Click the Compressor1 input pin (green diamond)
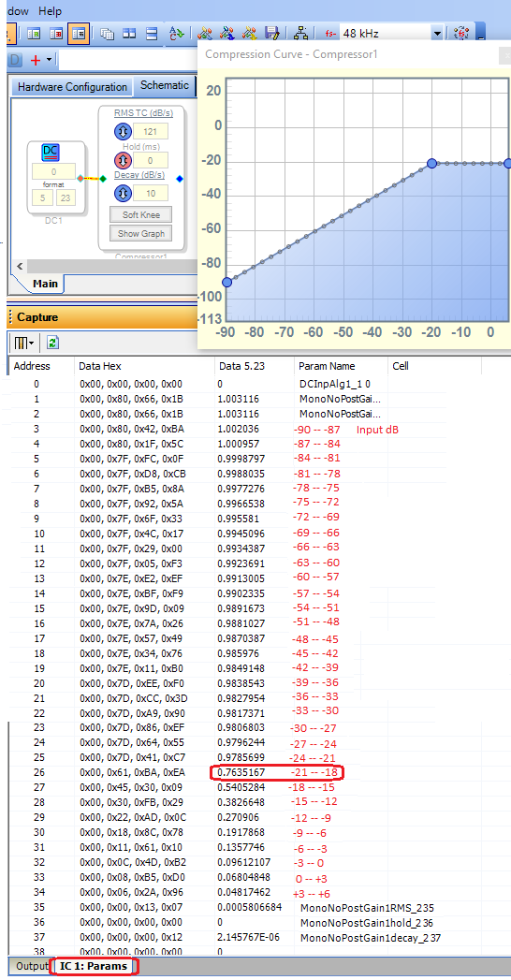Viewport: 511px width, 980px height. pyautogui.click(x=103, y=179)
